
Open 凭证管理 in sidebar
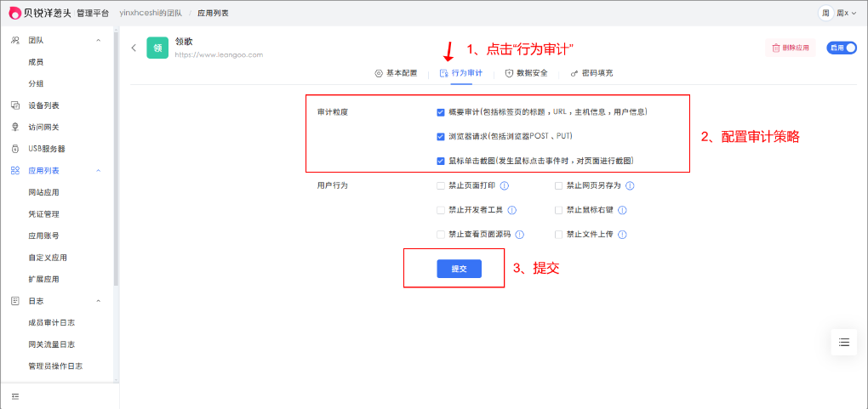[x=43, y=213]
